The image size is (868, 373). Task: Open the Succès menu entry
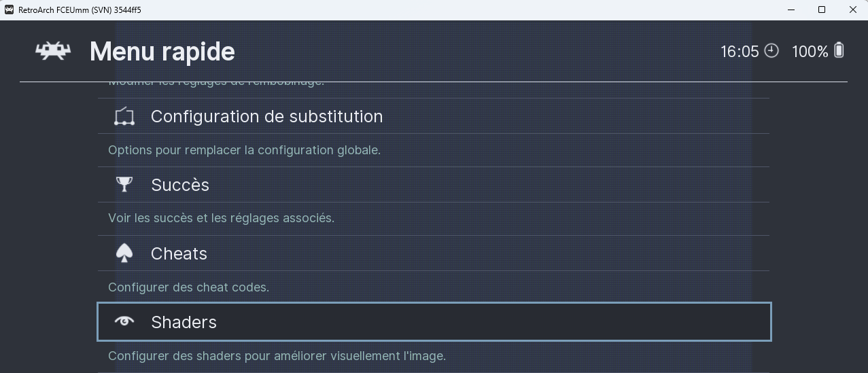(x=434, y=185)
